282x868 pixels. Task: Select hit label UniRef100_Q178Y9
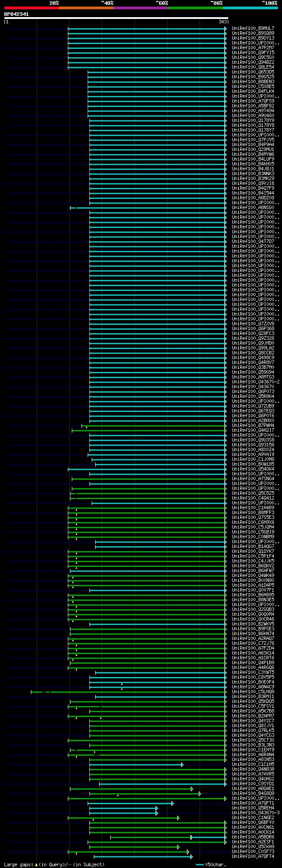(x=253, y=121)
